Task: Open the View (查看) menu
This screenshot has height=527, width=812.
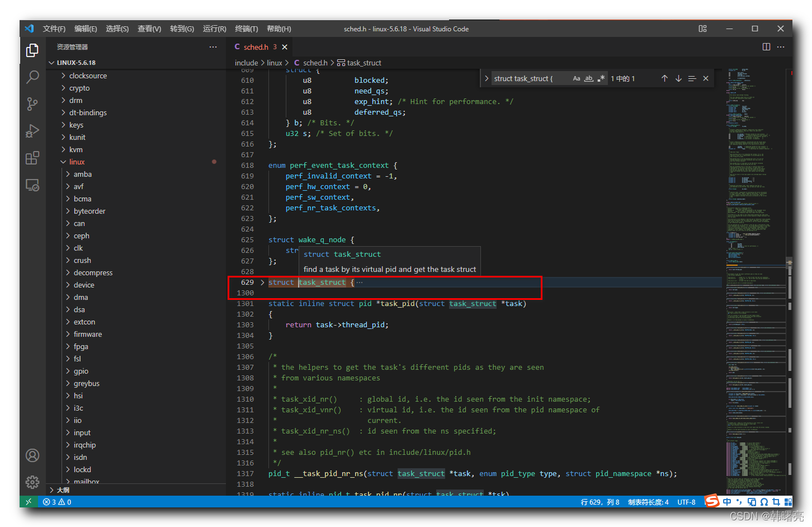Action: pyautogui.click(x=149, y=29)
